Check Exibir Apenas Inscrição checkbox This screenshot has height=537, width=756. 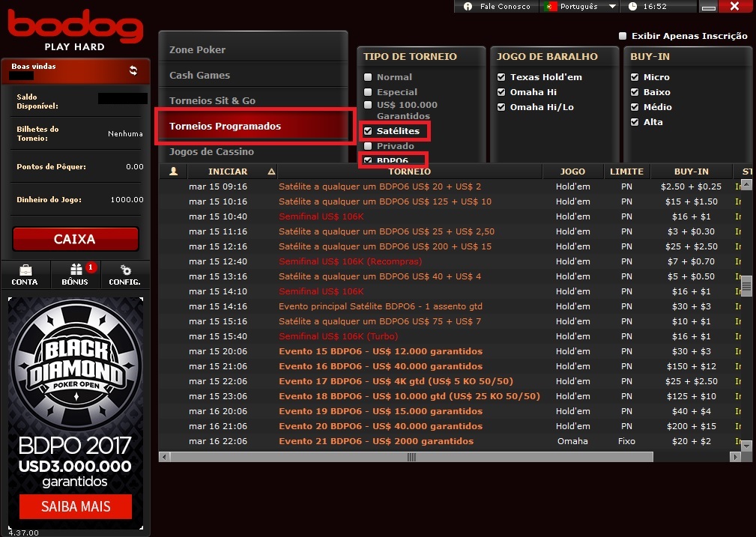click(623, 36)
